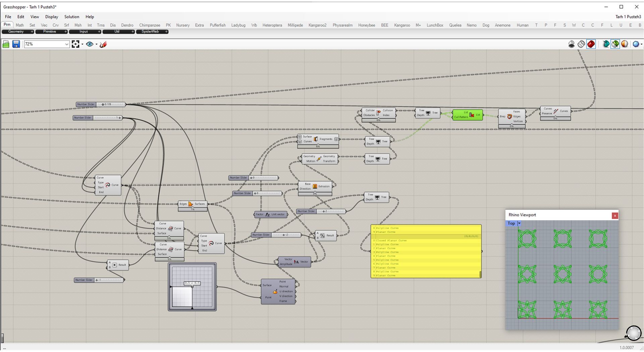Toggle only draw preview for selected objects
Image resolution: width=644 pixels, height=352 pixels.
pos(615,44)
